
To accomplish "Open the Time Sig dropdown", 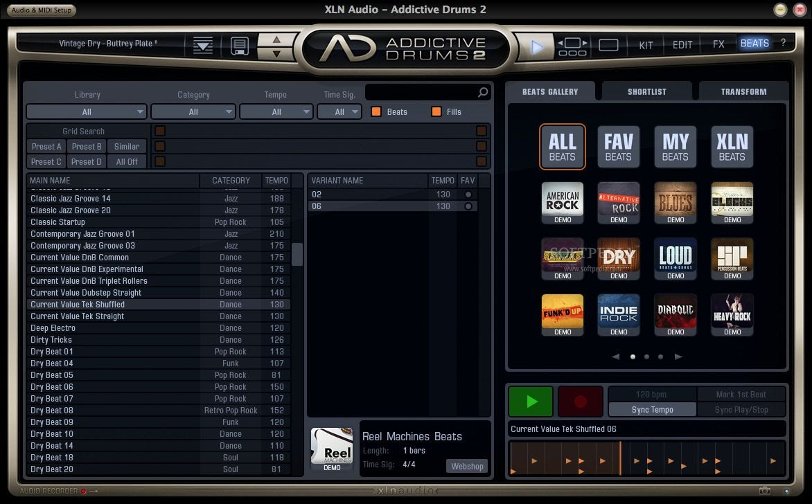I will click(x=339, y=111).
